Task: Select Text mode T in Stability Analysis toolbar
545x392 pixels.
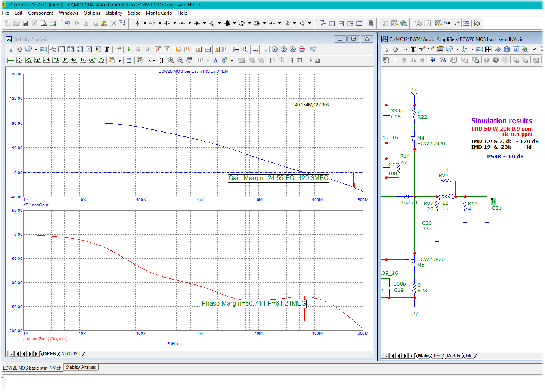Action: [x=107, y=49]
